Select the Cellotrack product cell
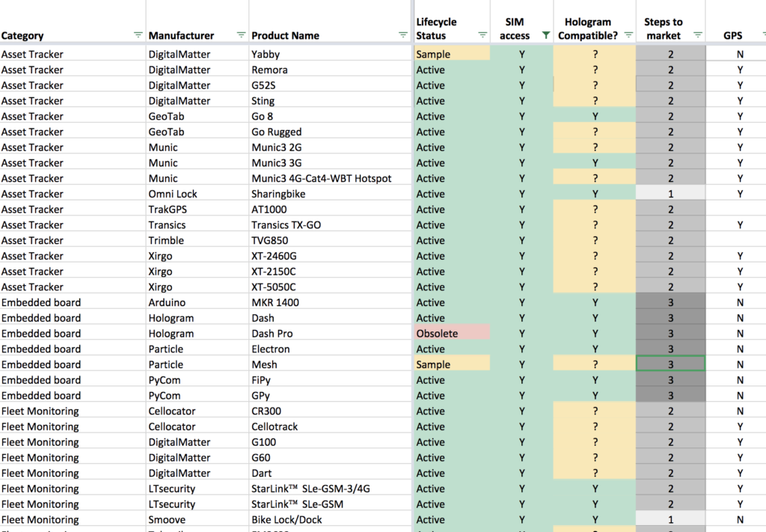Image resolution: width=766 pixels, height=532 pixels. point(330,426)
